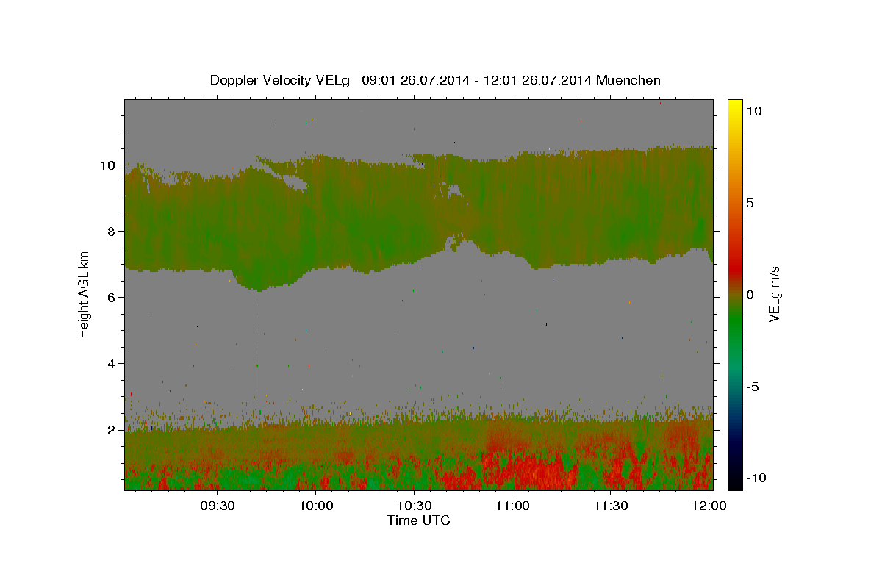The width and height of the screenshot is (882, 588).
Task: Click the 'VELg m/s' colorbar label
Action: [774, 295]
